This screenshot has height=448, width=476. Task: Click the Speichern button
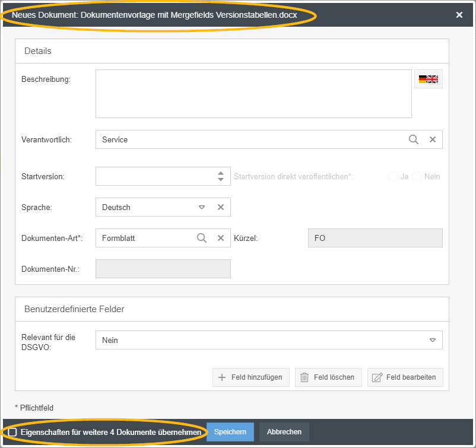230,432
